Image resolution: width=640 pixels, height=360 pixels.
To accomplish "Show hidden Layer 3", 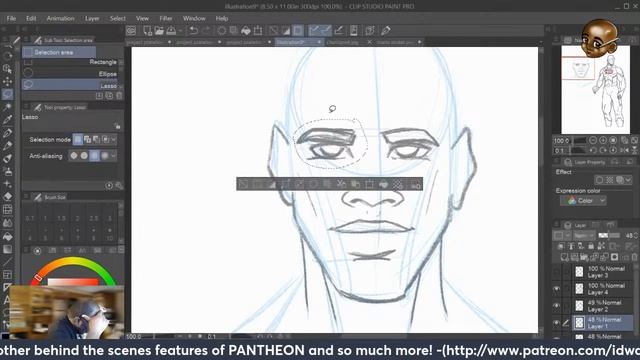I will click(556, 271).
